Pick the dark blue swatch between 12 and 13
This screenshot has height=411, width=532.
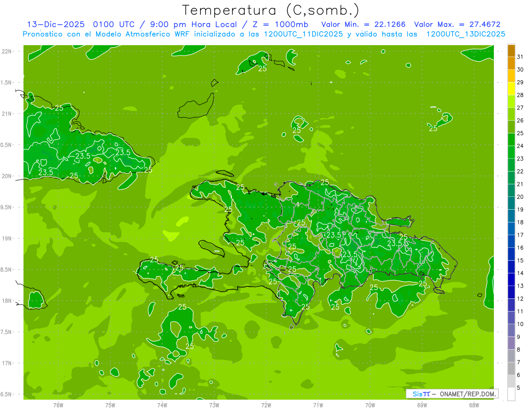point(511,292)
